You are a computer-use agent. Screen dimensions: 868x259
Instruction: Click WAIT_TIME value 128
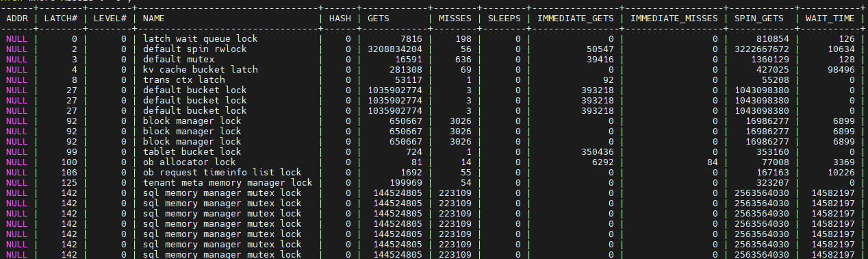(x=847, y=60)
